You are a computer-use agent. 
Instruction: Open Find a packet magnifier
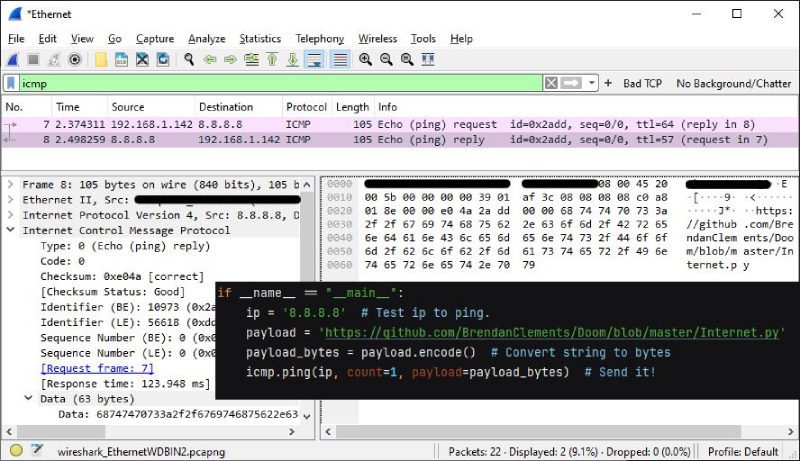[189, 60]
